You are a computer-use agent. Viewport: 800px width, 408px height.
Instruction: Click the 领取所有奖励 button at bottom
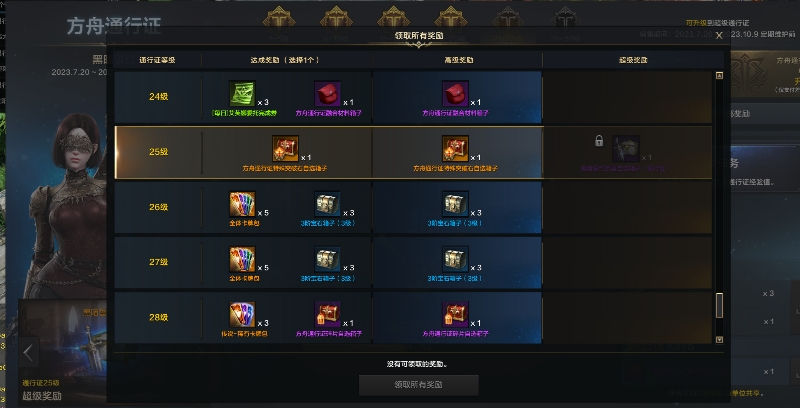pos(418,385)
